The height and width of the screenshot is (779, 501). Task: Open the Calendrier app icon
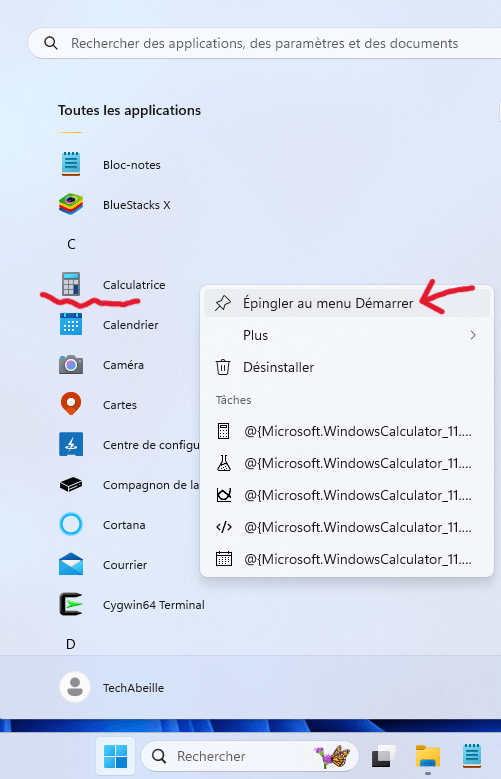click(71, 324)
